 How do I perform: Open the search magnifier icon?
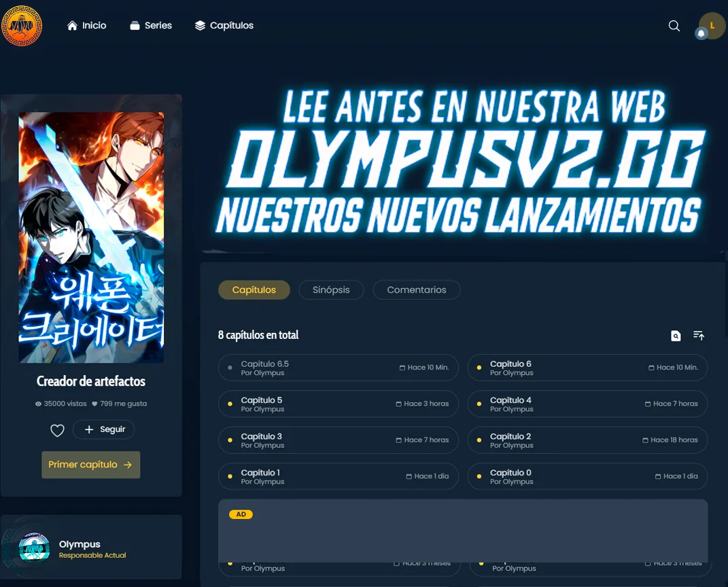point(674,26)
